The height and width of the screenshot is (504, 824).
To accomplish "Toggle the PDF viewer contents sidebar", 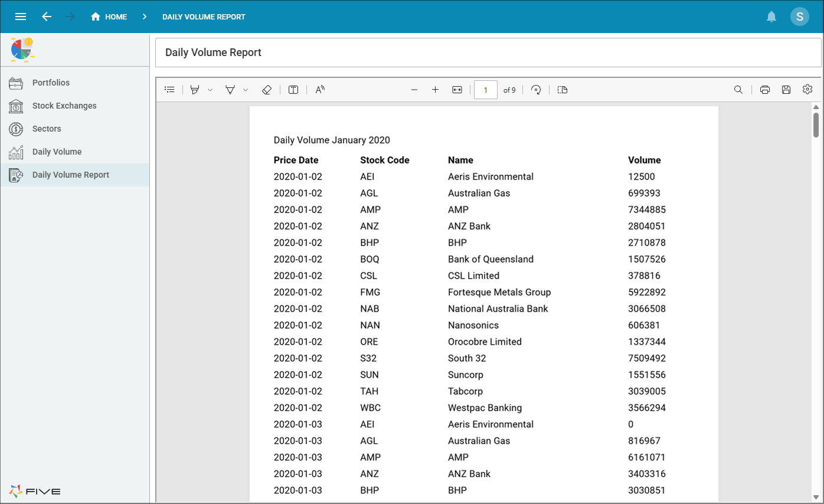I will 169,90.
